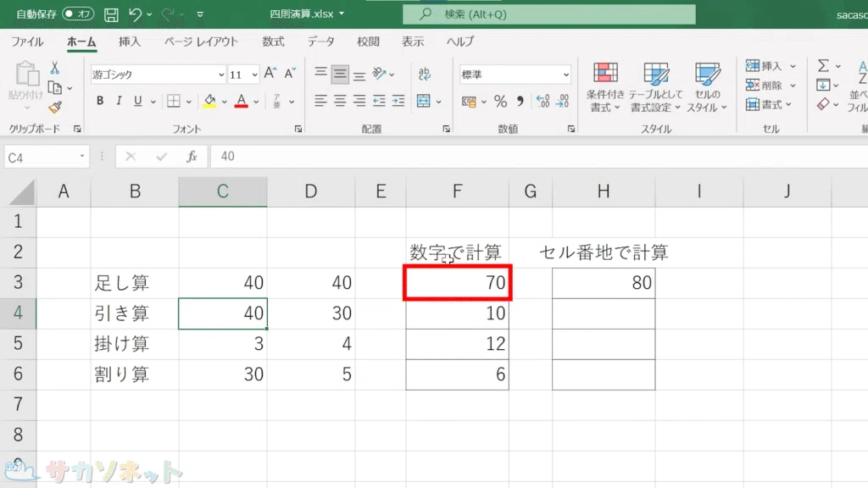Select column H header
The image size is (868, 488).
tap(604, 191)
